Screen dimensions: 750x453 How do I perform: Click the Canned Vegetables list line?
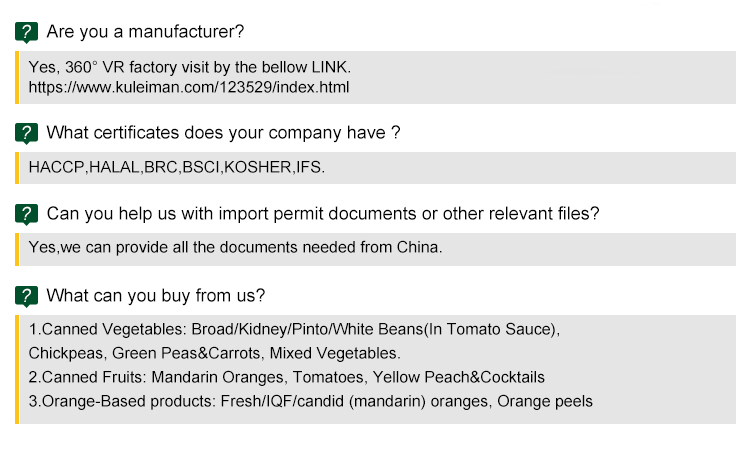coord(294,329)
